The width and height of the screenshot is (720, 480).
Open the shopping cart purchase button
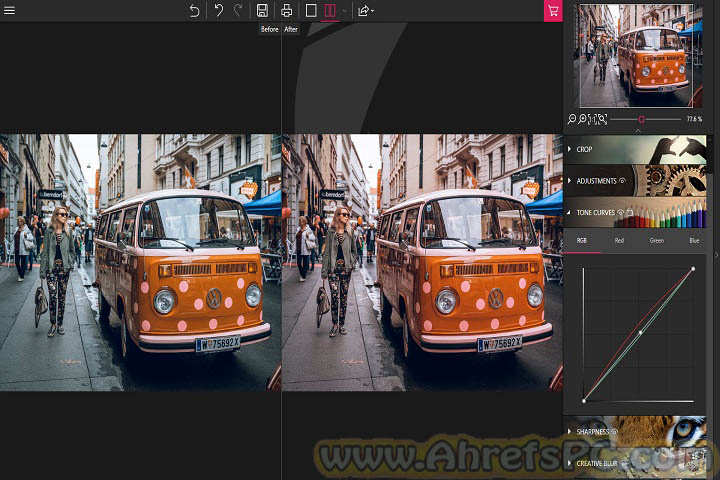(553, 11)
